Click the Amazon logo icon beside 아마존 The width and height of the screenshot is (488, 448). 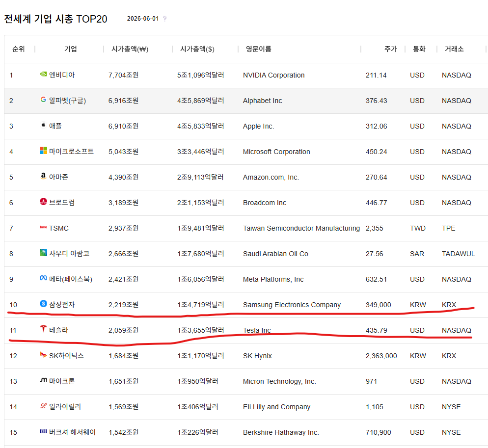pyautogui.click(x=43, y=176)
